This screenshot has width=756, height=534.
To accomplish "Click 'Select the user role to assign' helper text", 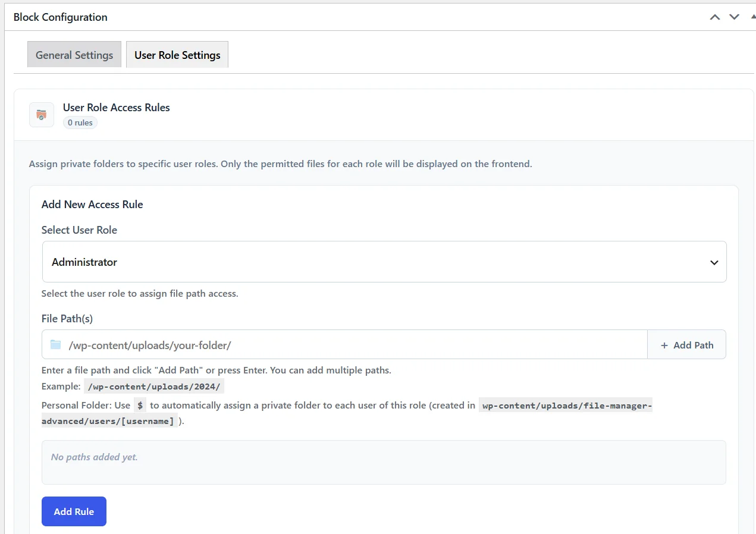I will tap(140, 294).
